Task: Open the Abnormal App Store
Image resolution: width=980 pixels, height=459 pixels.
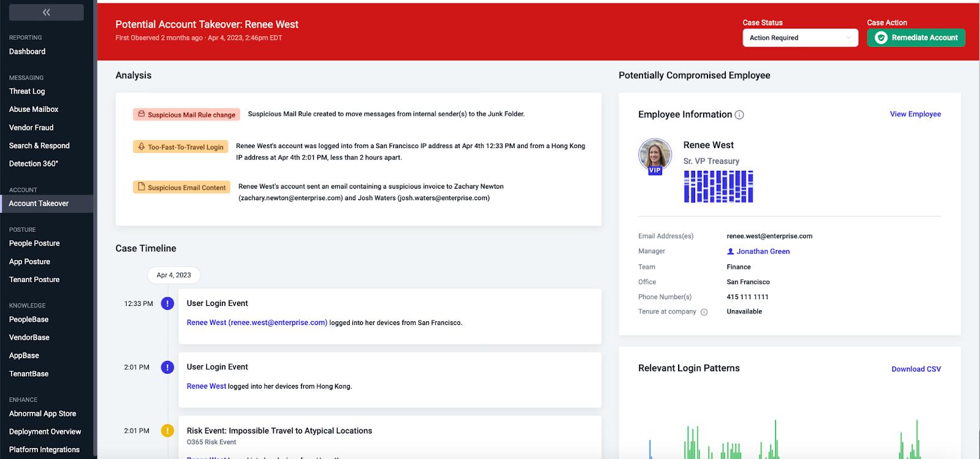Action: tap(43, 414)
